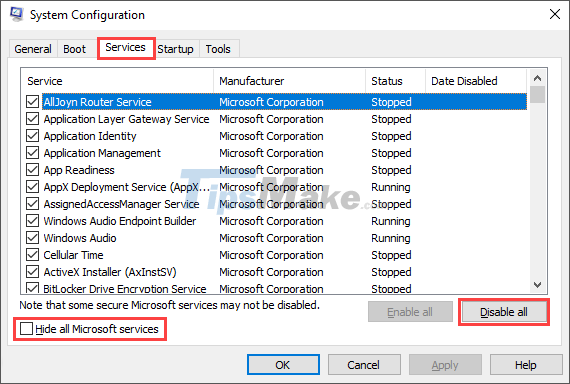Viewport: 570px width, 384px height.
Task: Select ActiveX Installer (AxInstSV) service name
Action: tap(110, 272)
